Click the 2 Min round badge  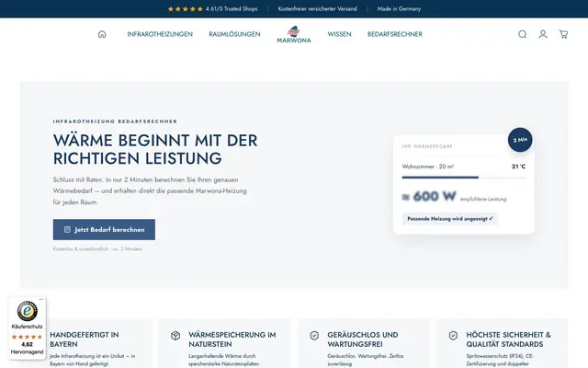[x=520, y=140]
